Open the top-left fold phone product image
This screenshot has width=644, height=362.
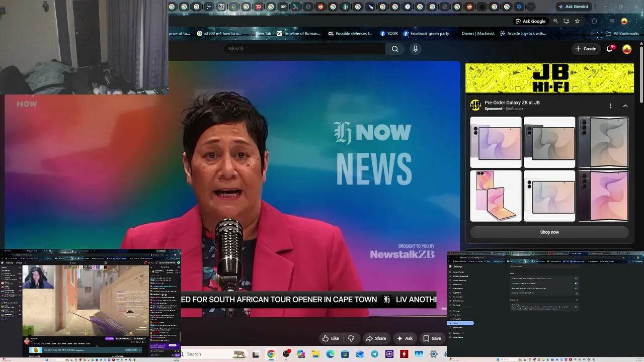click(496, 142)
